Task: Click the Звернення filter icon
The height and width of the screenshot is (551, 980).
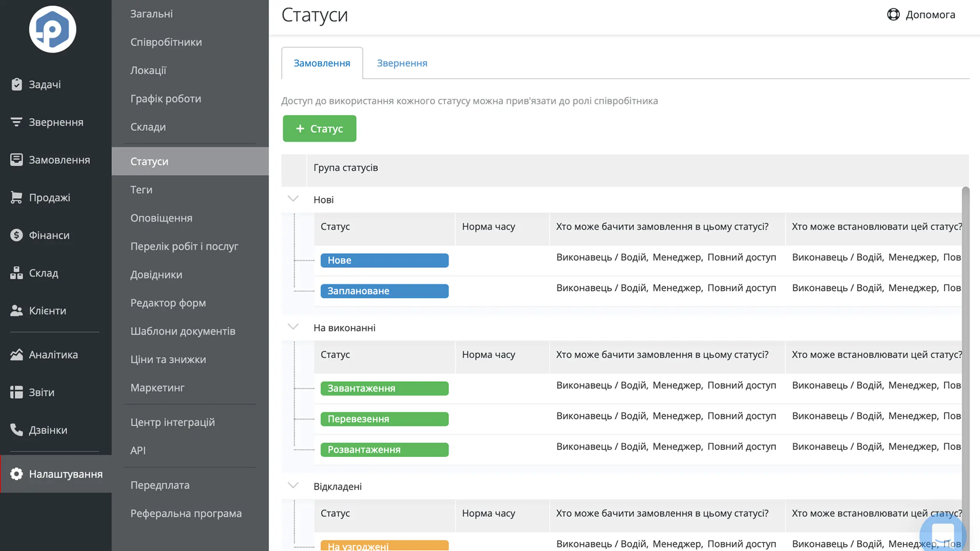Action: point(16,122)
